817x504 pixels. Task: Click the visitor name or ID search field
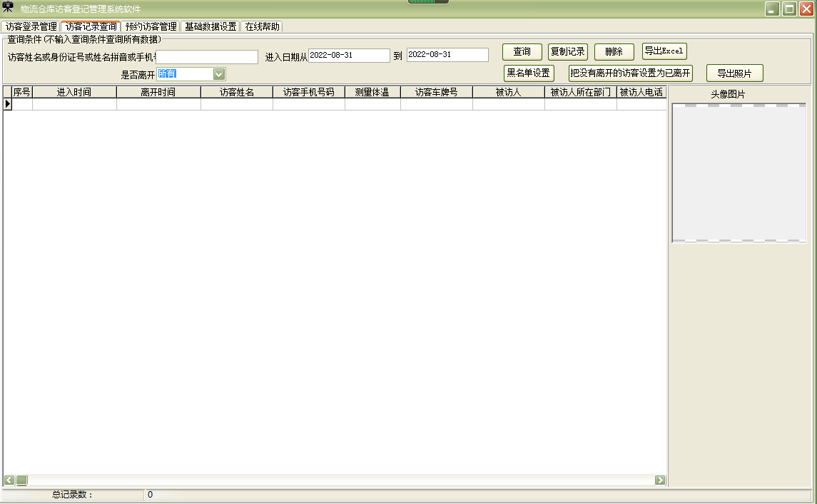pos(207,57)
